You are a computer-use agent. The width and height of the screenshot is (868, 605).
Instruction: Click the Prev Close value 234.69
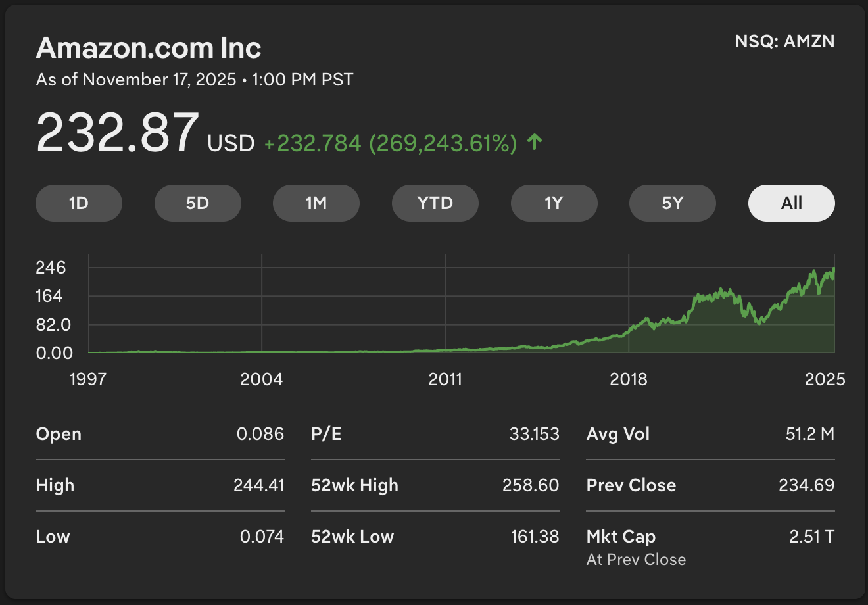pos(806,485)
